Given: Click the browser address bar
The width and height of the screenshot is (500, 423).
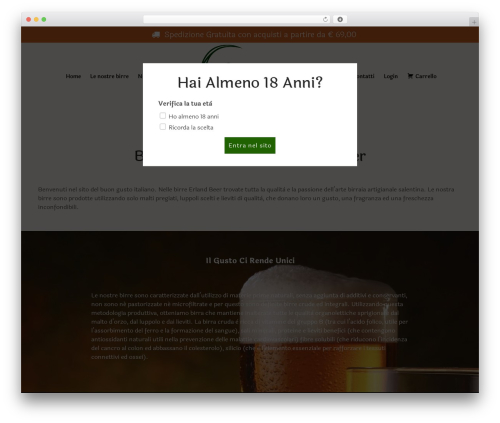Looking at the screenshot, I should click(x=237, y=19).
